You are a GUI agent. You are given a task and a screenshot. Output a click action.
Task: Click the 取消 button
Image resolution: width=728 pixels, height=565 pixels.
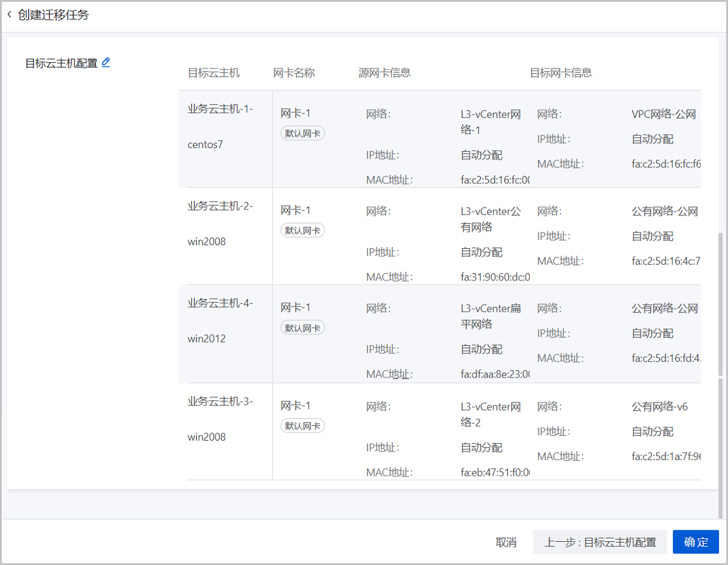coord(506,542)
